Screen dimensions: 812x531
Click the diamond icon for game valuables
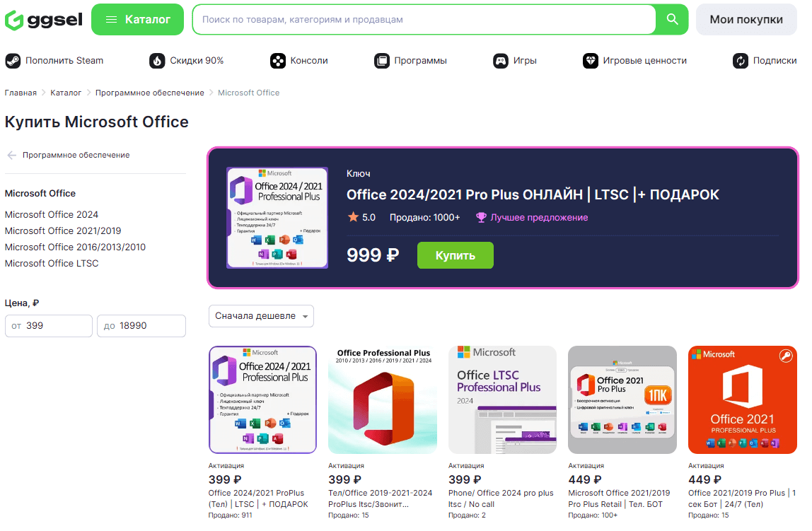[591, 61]
